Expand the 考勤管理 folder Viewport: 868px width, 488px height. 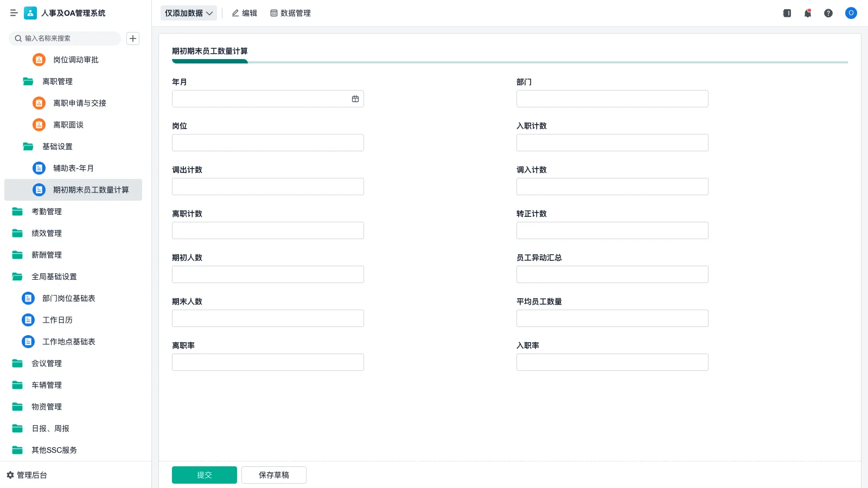pyautogui.click(x=47, y=211)
